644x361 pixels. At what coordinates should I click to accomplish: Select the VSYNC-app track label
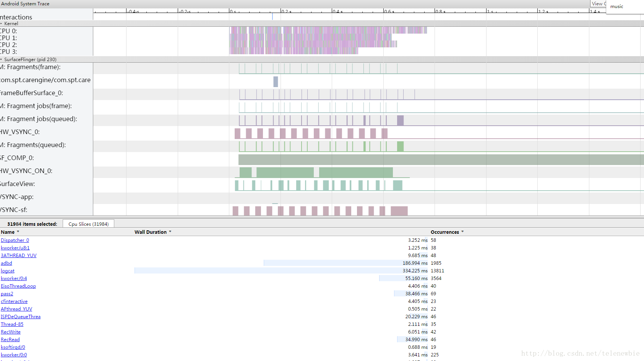point(17,197)
